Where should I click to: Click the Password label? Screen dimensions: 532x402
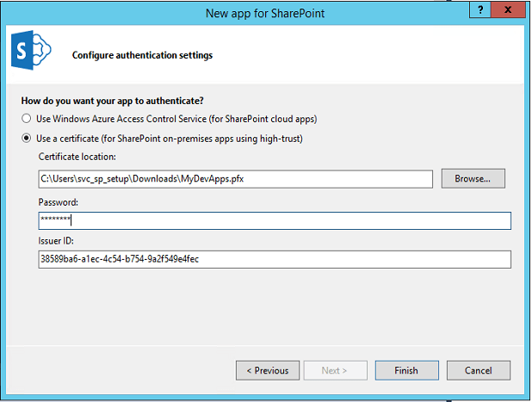click(58, 202)
